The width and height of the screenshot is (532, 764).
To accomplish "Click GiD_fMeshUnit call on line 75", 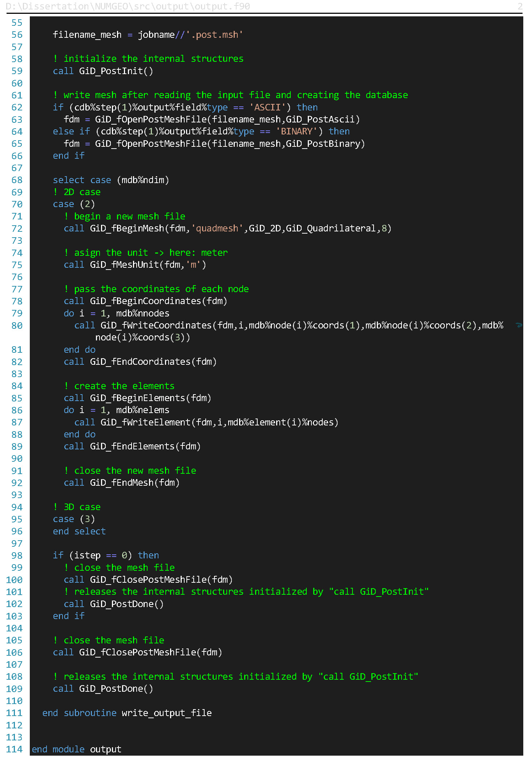I will [x=124, y=264].
